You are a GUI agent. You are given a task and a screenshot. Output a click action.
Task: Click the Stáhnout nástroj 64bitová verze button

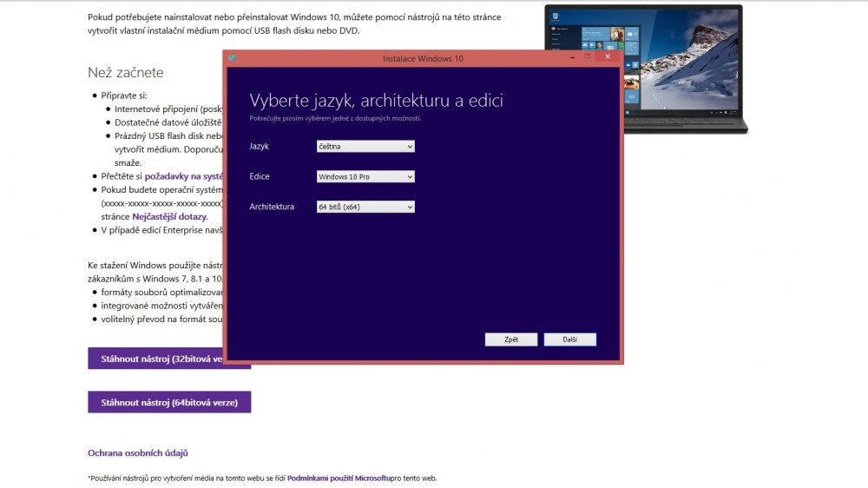point(169,402)
